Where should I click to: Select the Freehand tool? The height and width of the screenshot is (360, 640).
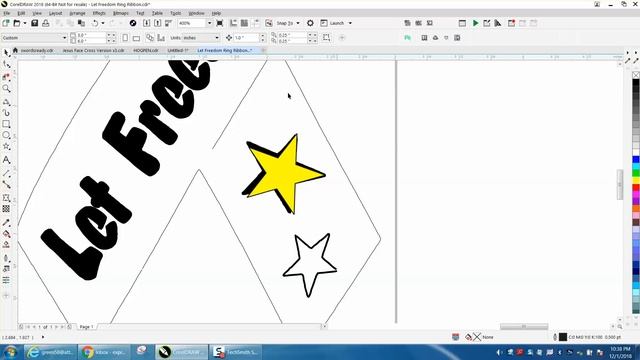[x=6, y=102]
